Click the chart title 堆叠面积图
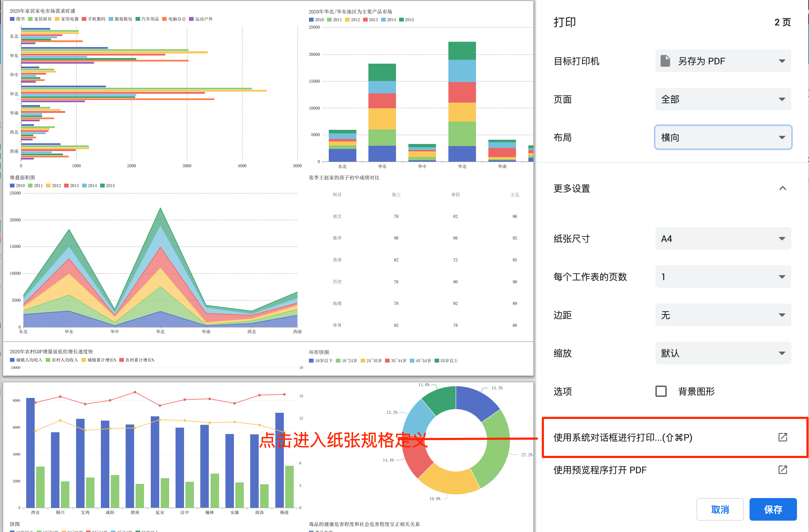 tap(22, 178)
